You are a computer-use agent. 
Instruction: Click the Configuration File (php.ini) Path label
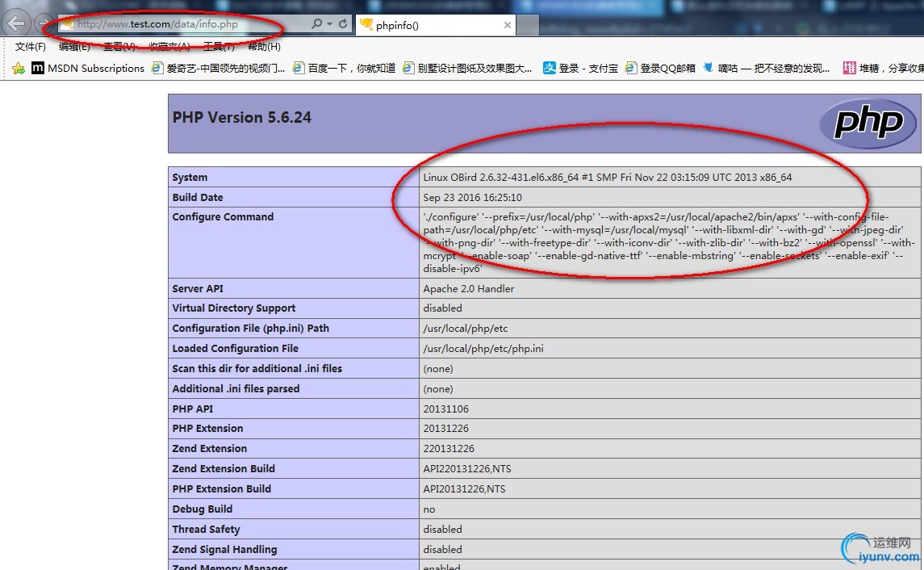(250, 329)
